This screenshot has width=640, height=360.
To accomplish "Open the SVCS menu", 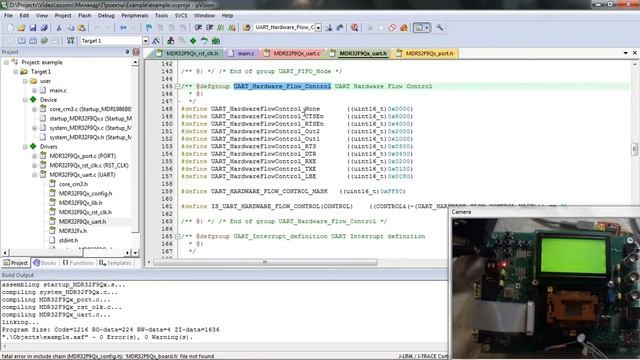I will click(181, 16).
